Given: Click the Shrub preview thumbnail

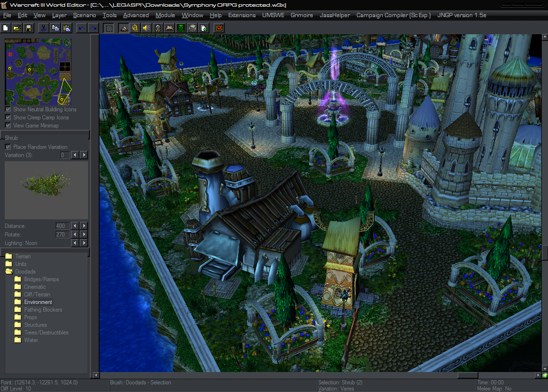Looking at the screenshot, I should tap(46, 190).
